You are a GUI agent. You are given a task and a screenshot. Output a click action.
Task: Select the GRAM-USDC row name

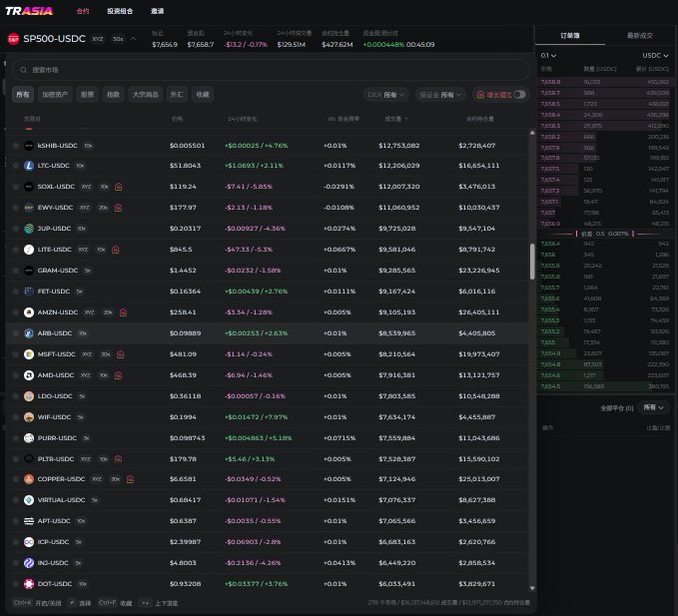click(58, 270)
